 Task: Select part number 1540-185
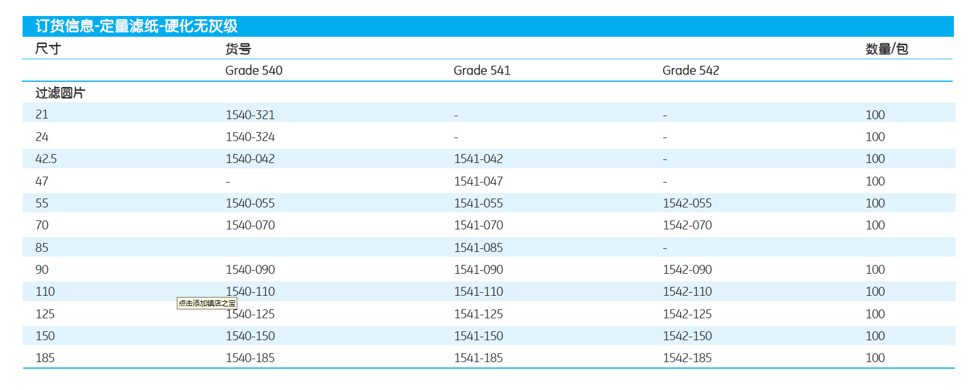[x=250, y=358]
